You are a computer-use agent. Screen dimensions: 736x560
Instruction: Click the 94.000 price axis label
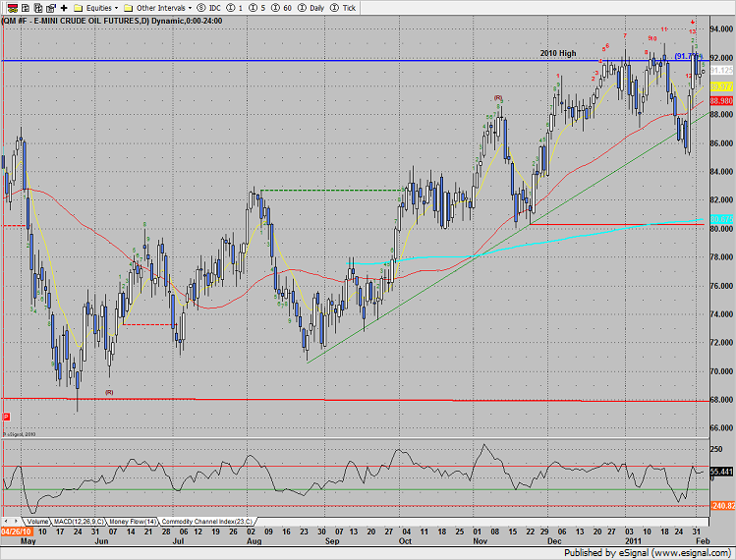click(x=721, y=29)
